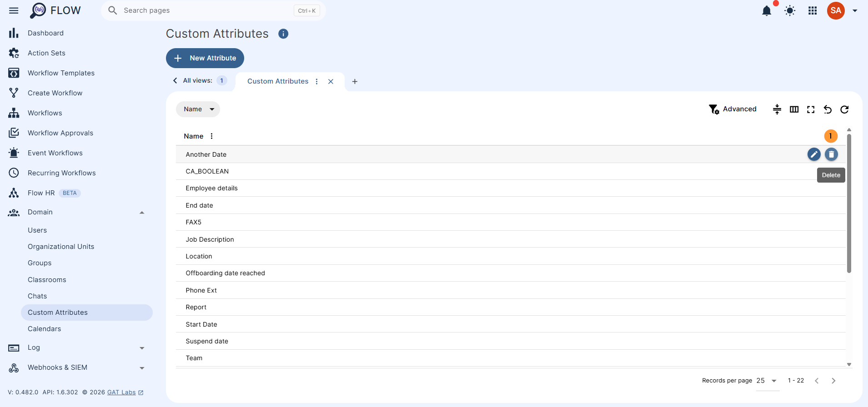
Task: Create a New Attribute
Action: pos(205,58)
